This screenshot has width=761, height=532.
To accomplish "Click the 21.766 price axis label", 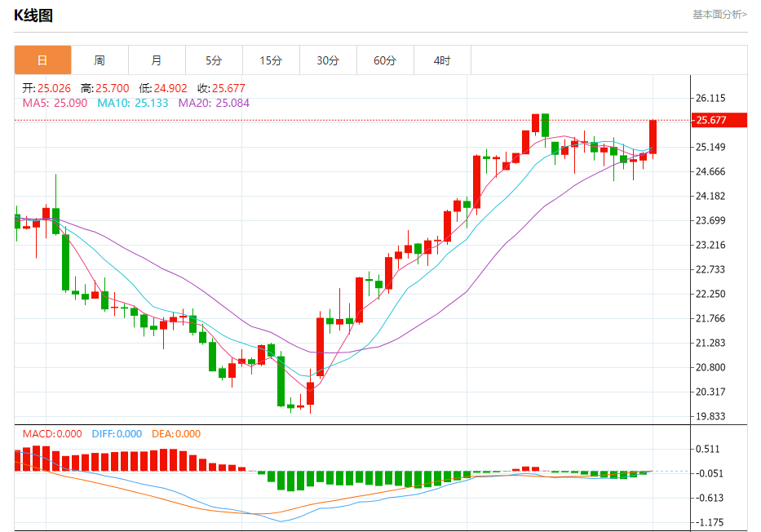I will tap(710, 318).
